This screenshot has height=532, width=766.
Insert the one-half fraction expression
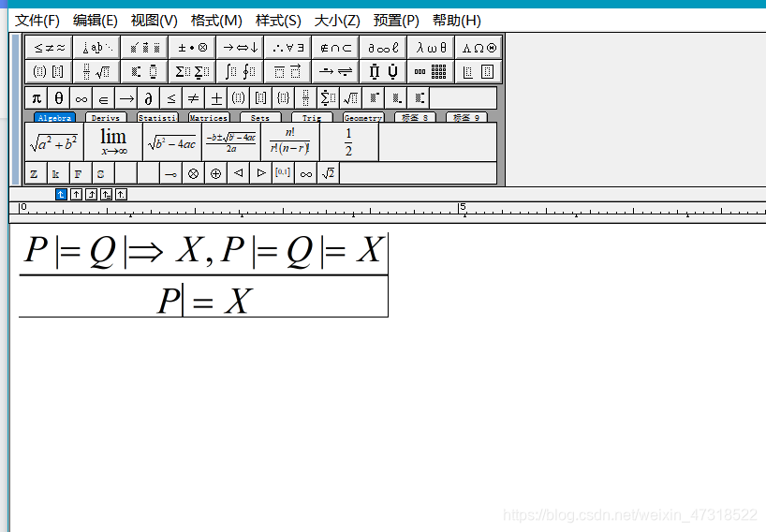tap(348, 141)
